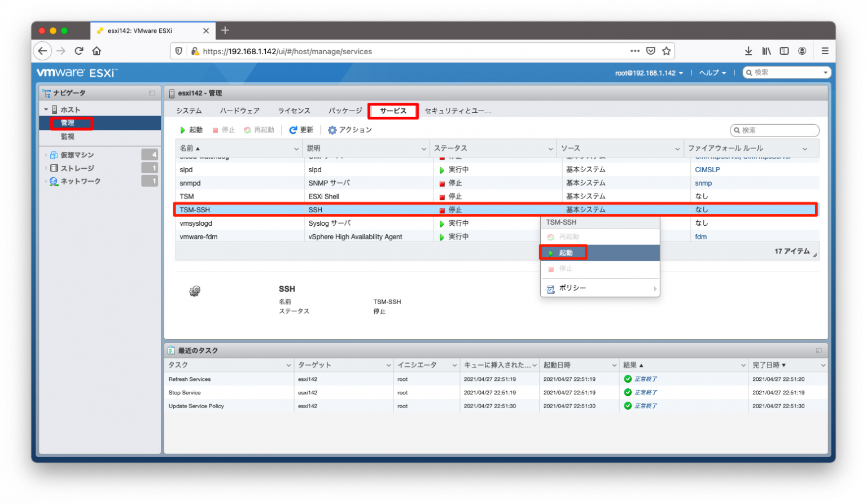Switch to the ハードウェア tab
The image size is (867, 504).
(239, 110)
